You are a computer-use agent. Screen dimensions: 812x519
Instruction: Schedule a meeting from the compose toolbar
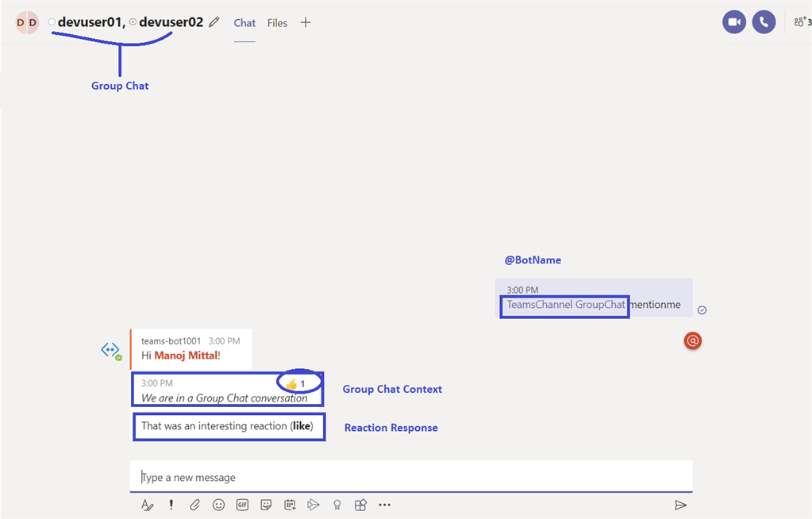[x=290, y=505]
